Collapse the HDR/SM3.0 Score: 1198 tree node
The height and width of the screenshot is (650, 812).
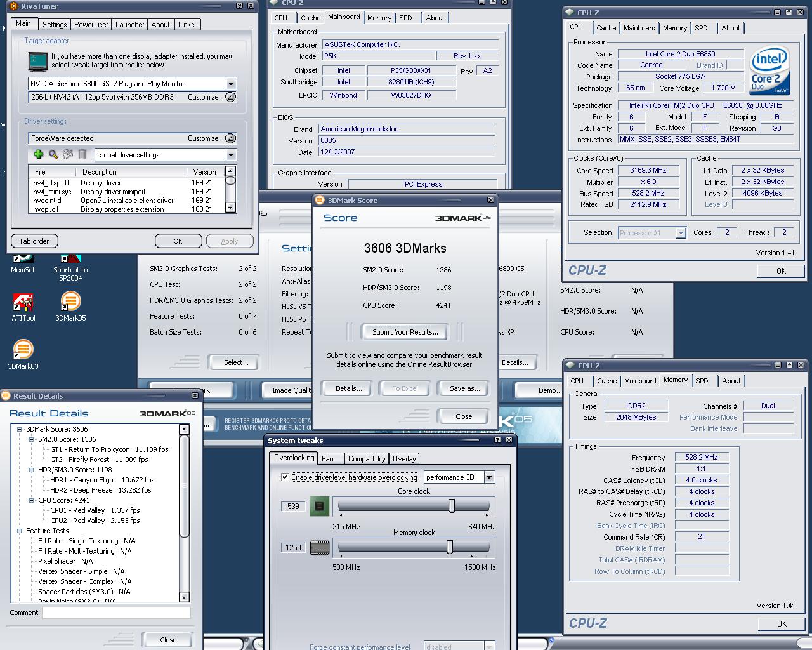pyautogui.click(x=32, y=470)
